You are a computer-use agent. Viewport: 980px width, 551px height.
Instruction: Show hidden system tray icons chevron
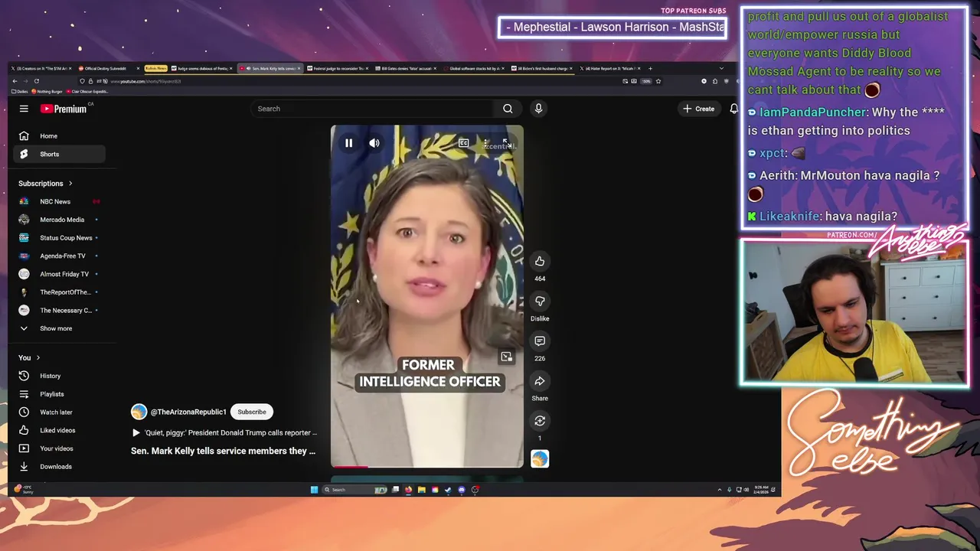click(719, 490)
